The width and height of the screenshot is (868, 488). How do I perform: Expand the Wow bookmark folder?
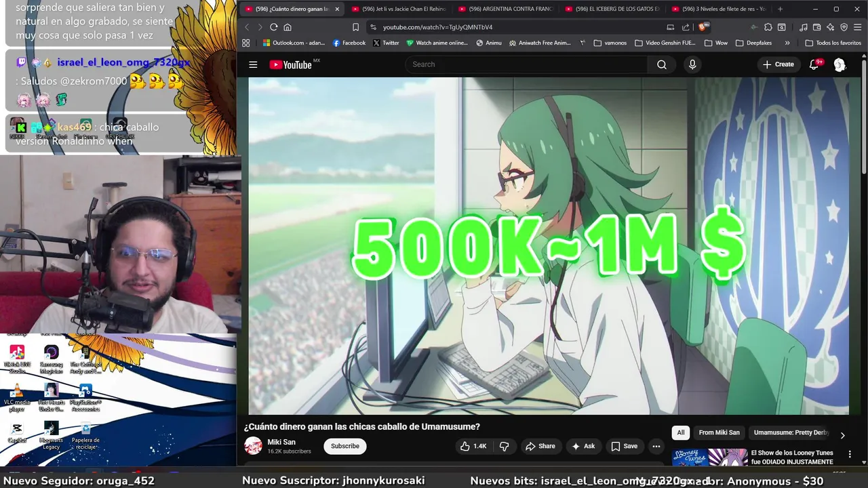717,43
